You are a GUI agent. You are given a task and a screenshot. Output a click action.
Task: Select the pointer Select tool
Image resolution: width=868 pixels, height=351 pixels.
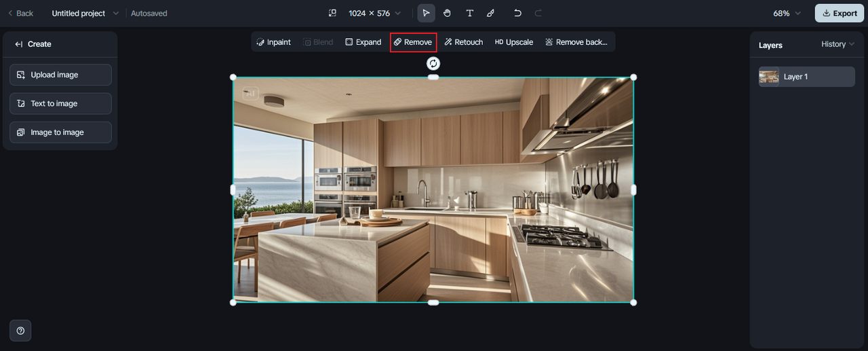click(426, 13)
